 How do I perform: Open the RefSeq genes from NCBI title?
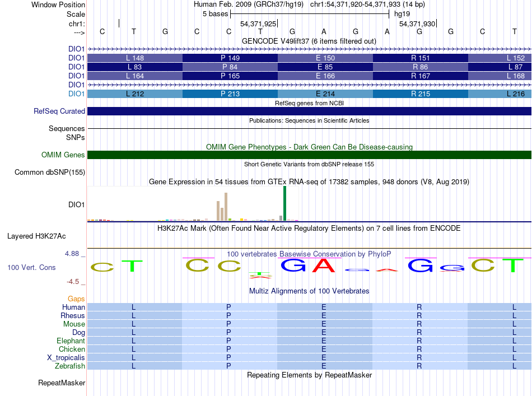[309, 103]
